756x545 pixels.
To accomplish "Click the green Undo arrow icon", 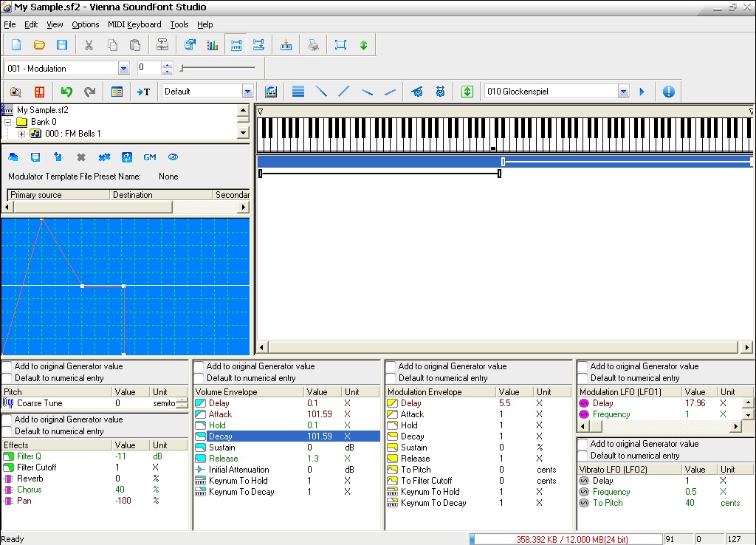I will (x=66, y=92).
